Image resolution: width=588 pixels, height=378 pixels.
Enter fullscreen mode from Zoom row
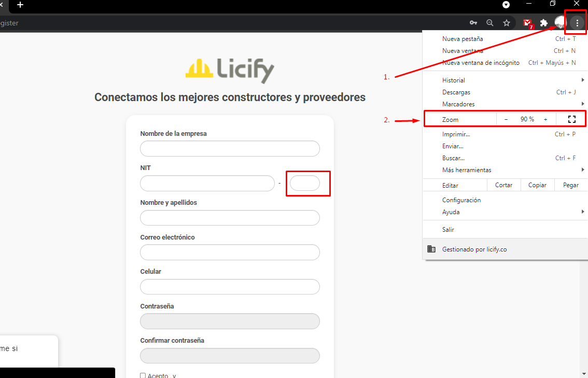[571, 119]
